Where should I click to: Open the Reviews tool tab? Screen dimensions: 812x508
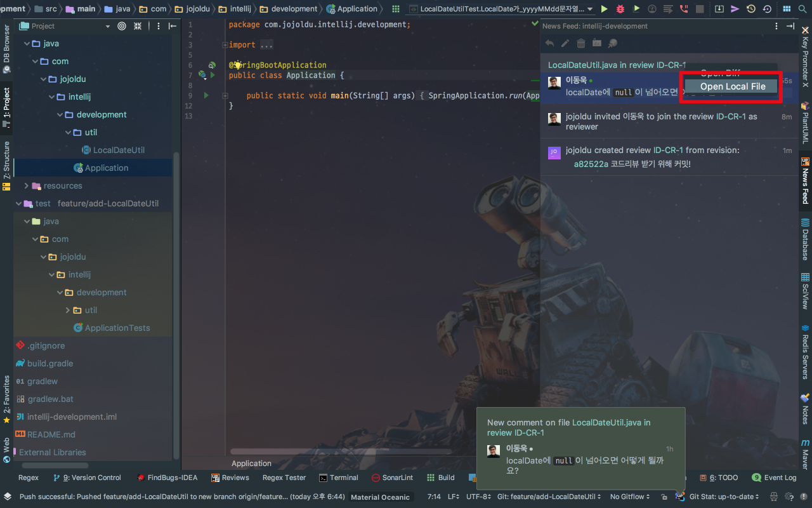[230, 478]
